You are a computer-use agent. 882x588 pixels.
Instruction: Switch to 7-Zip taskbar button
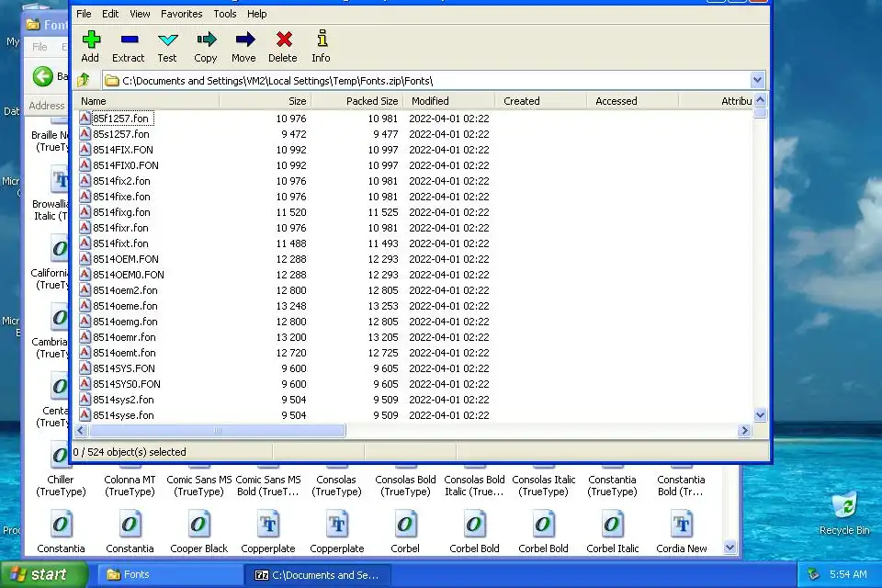pos(318,575)
